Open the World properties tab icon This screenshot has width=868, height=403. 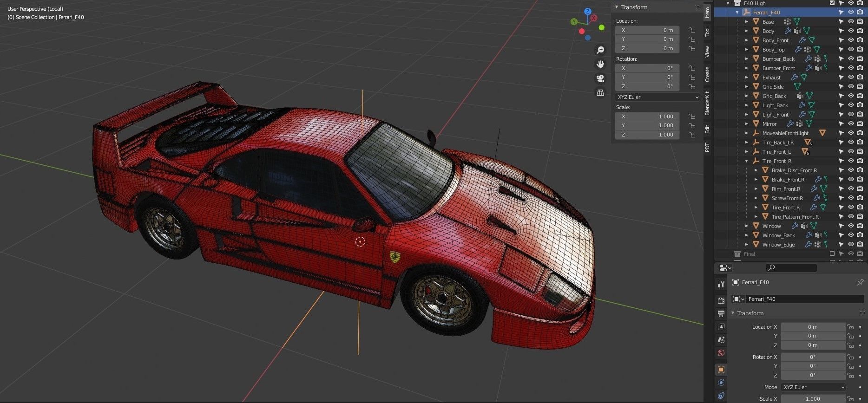tap(721, 353)
